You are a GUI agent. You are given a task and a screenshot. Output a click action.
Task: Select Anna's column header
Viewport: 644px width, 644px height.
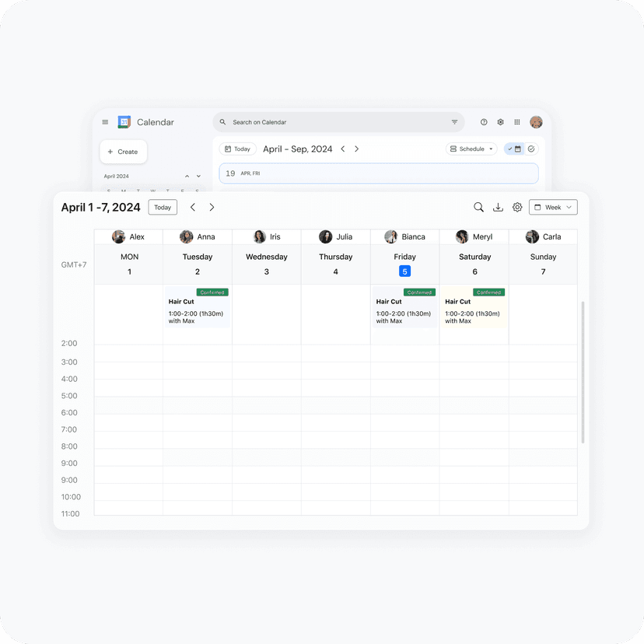point(198,237)
